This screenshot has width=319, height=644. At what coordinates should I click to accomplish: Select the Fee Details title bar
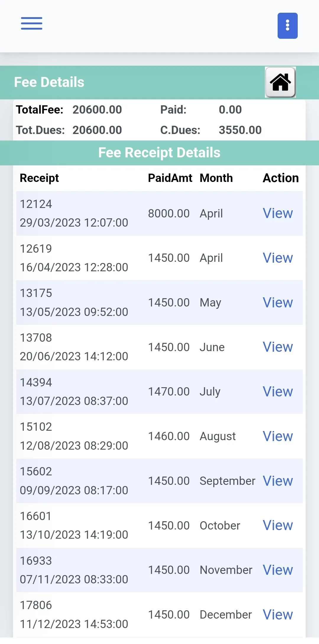pyautogui.click(x=49, y=82)
